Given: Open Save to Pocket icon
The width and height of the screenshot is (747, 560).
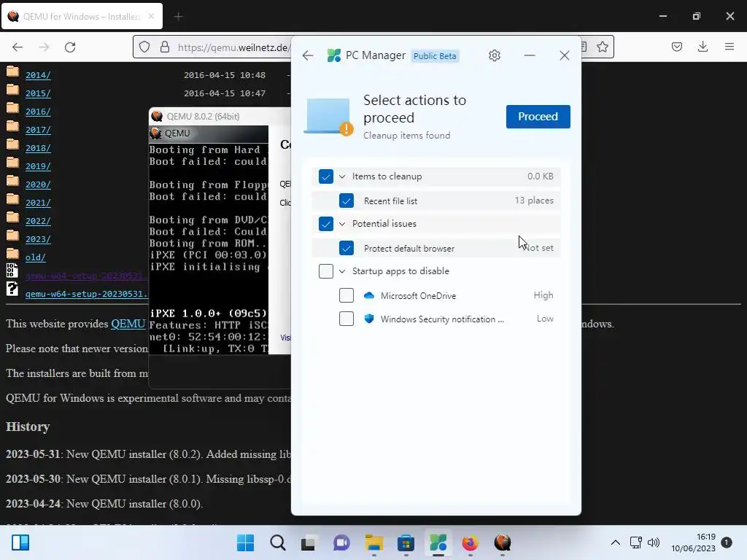Looking at the screenshot, I should [x=677, y=47].
